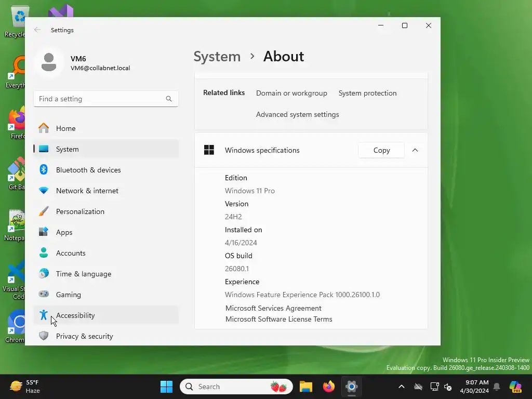
Task: Click the installed date 4/16/2024
Action: [241, 243]
